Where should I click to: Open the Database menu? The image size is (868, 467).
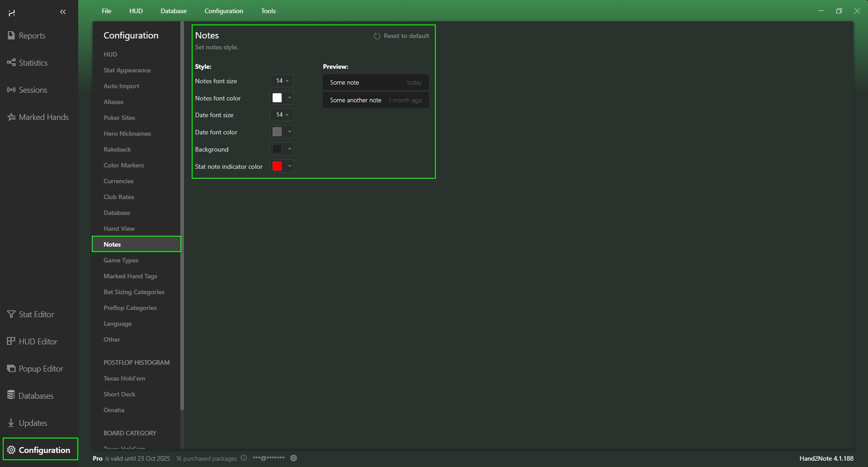tap(174, 11)
